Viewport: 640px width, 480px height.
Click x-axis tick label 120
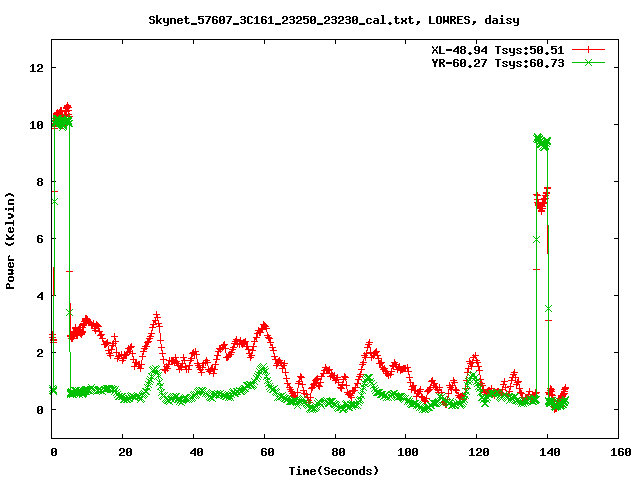pyautogui.click(x=479, y=452)
